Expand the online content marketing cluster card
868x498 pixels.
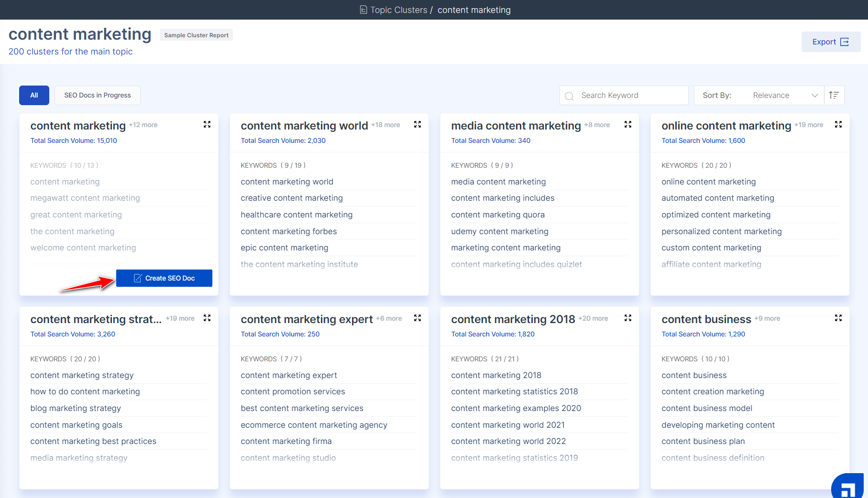point(838,124)
